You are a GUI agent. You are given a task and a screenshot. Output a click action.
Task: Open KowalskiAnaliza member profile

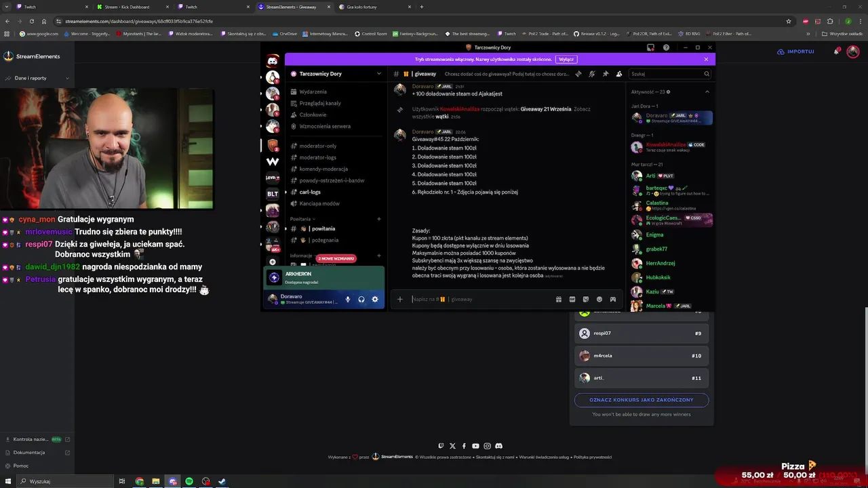[671, 147]
